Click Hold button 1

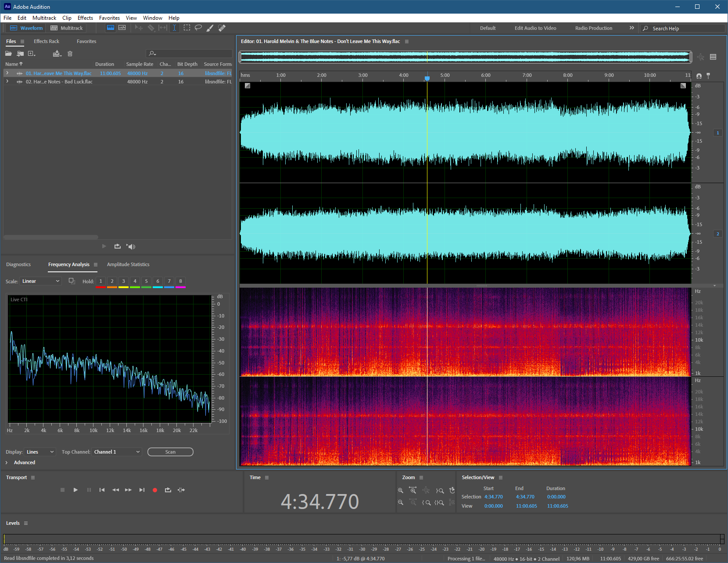(x=100, y=281)
